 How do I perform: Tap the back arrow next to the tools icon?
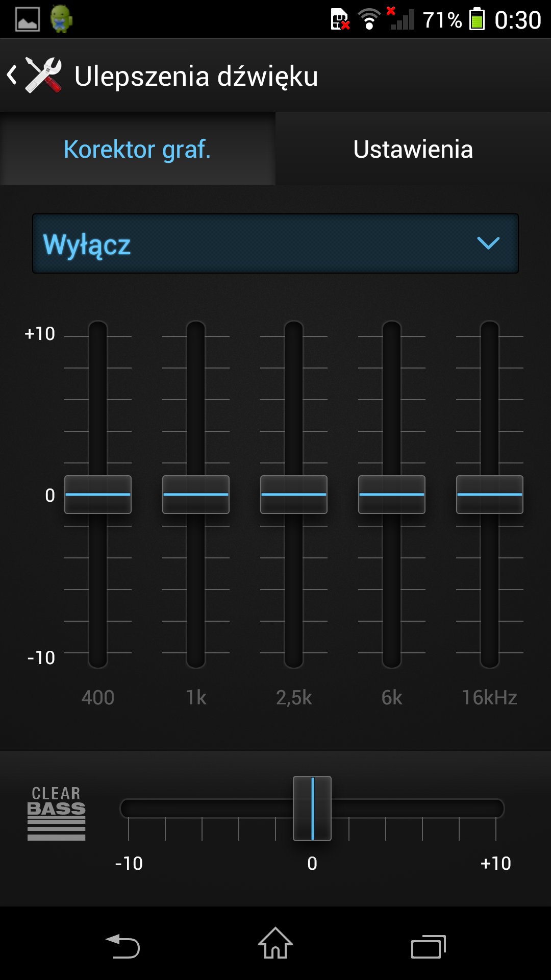pos(12,75)
